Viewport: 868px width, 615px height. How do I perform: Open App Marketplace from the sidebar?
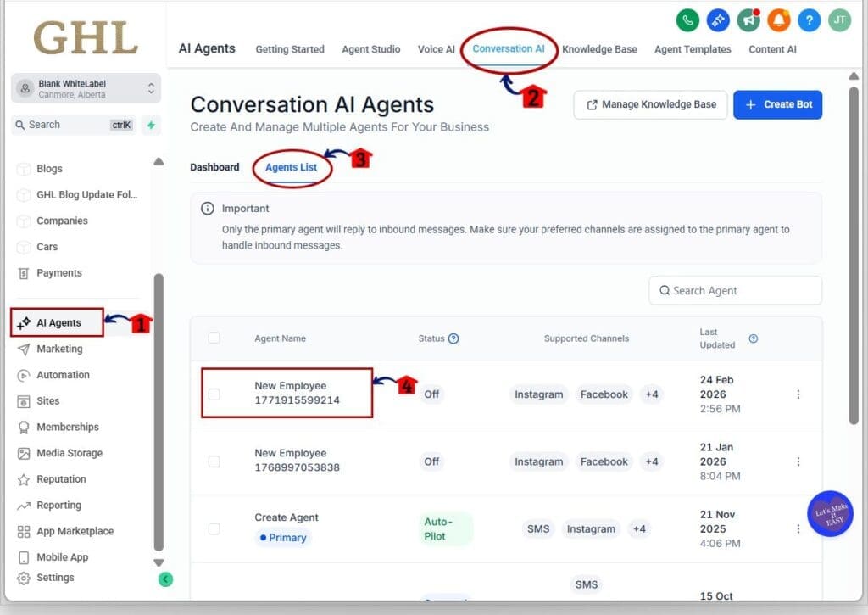coord(75,531)
